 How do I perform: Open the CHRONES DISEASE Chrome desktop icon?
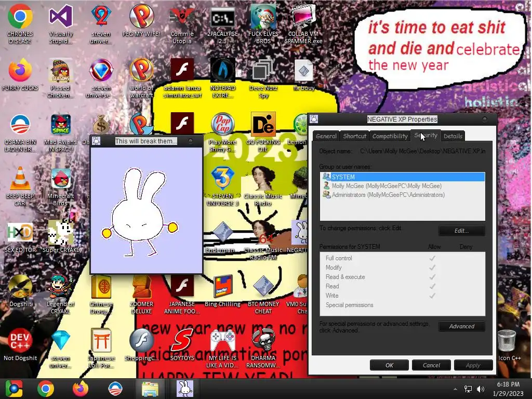(20, 24)
